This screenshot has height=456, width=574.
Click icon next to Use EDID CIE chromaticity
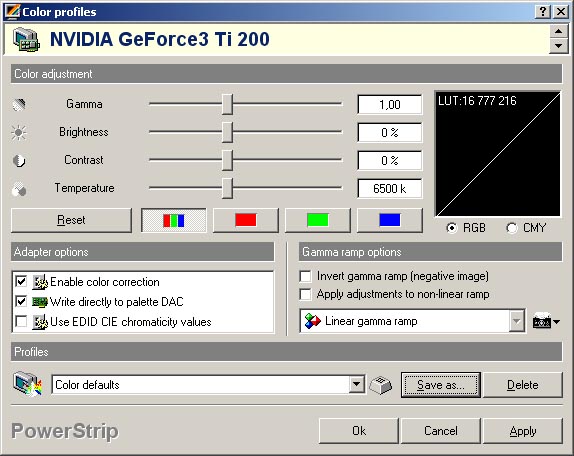(40, 322)
